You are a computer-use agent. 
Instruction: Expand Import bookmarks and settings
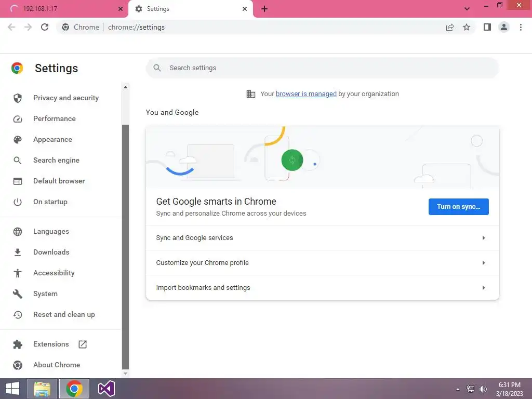[322, 288]
